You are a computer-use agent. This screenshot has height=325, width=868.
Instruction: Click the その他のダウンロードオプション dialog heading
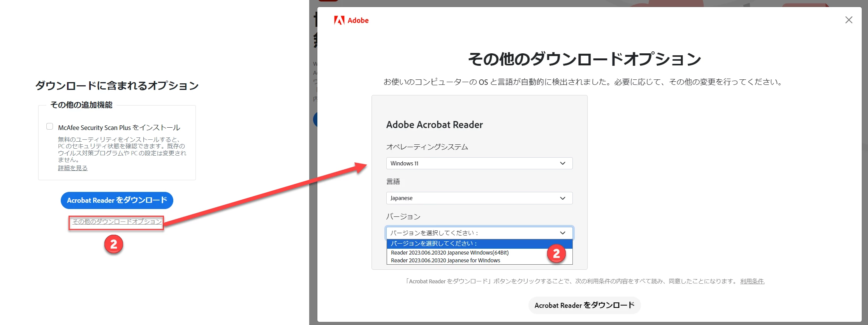[x=585, y=59]
